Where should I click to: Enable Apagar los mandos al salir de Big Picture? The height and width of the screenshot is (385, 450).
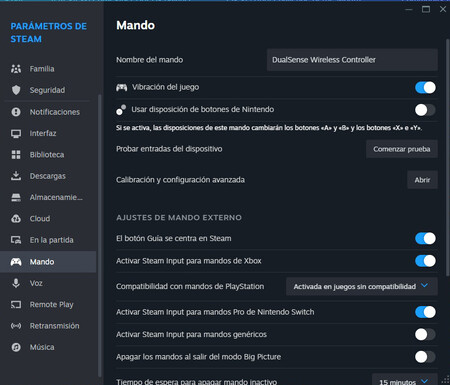click(x=425, y=357)
